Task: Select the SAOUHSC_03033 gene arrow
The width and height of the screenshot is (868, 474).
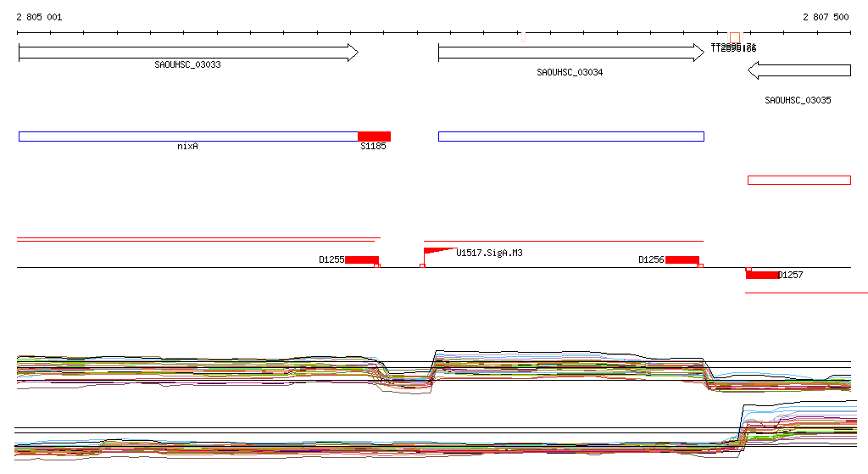Action: (188, 53)
